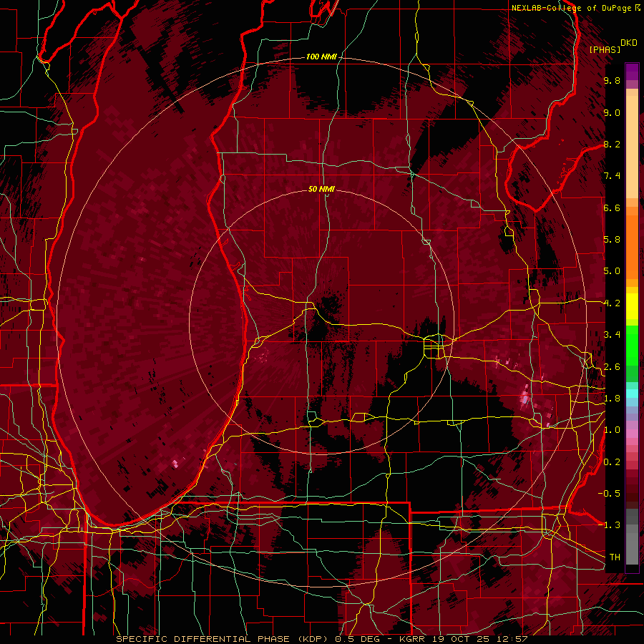
Task: Click the DKD label above the scale
Action: [x=629, y=43]
